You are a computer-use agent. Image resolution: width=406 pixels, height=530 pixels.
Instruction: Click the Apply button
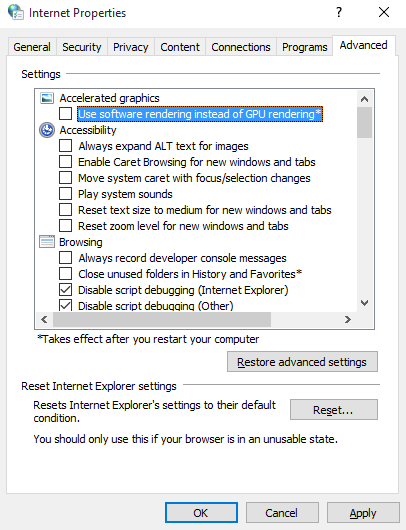point(363,513)
